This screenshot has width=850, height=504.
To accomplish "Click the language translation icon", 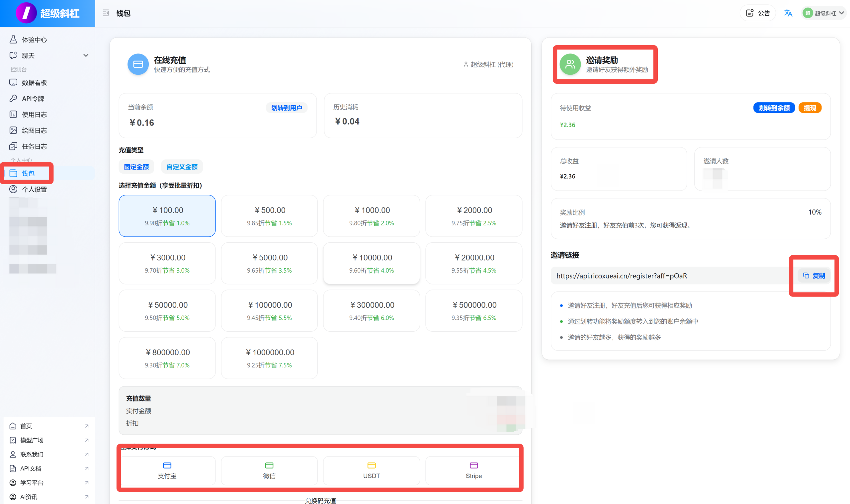I will [x=788, y=13].
